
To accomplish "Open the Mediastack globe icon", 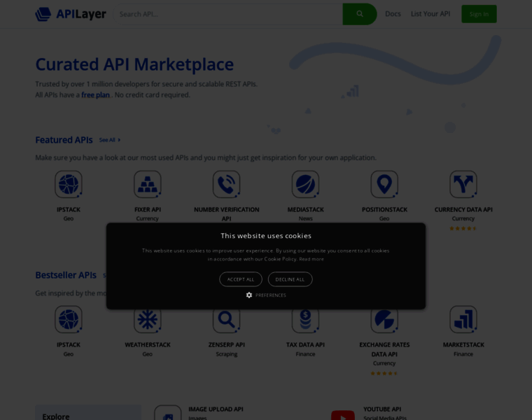I will pyautogui.click(x=305, y=184).
